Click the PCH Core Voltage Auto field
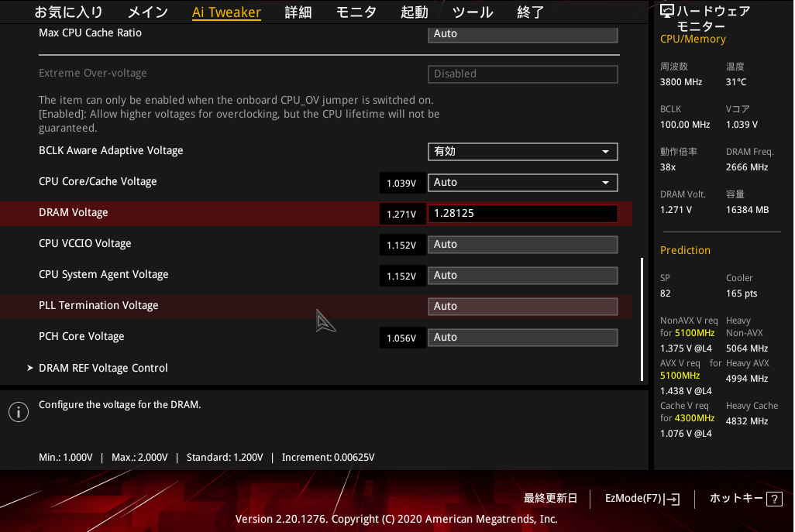The width and height of the screenshot is (795, 532). (x=523, y=338)
